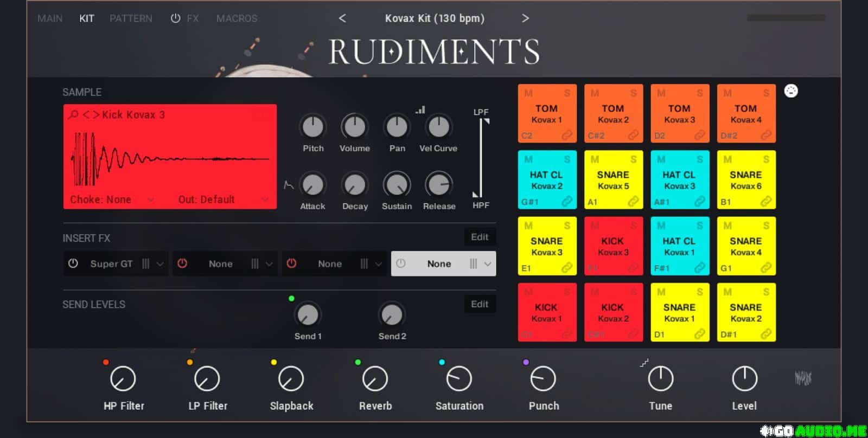The image size is (868, 438).
Task: Click the Kick Kovax 3 waveform display
Action: (170, 159)
